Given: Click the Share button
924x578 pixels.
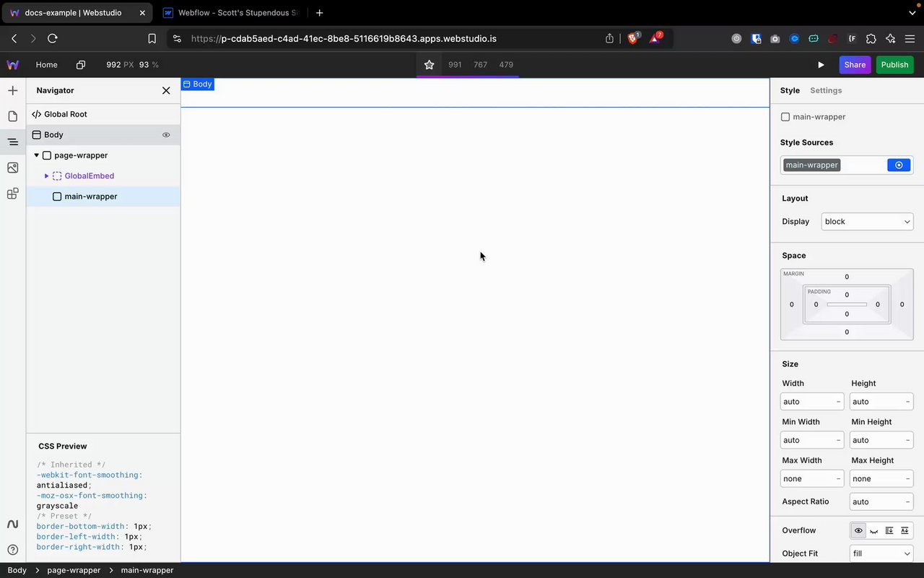Looking at the screenshot, I should tap(855, 65).
